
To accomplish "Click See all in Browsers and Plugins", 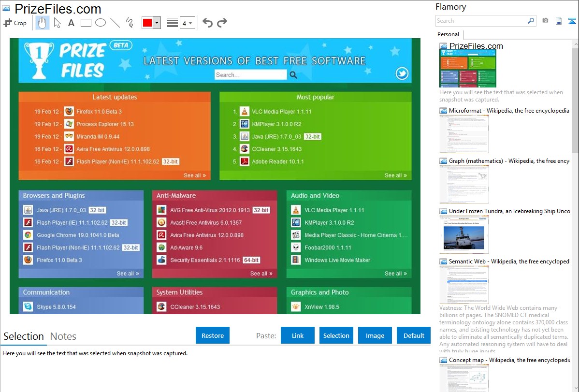I will [128, 274].
